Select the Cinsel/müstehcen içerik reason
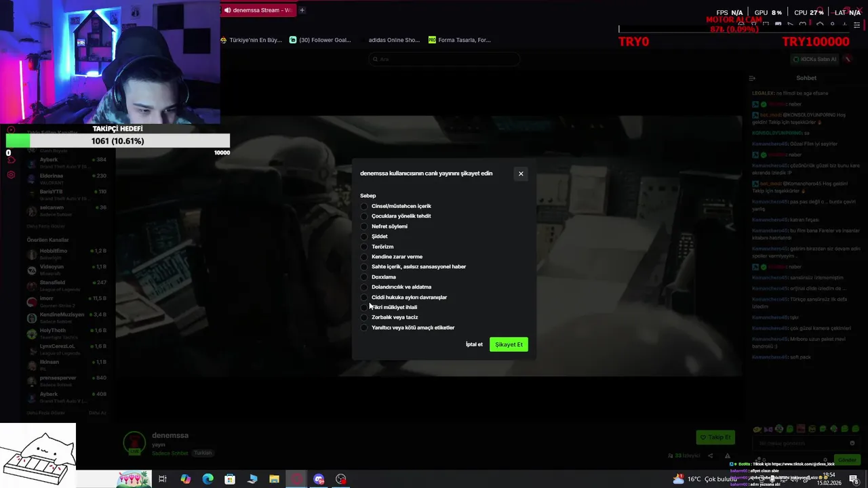The image size is (868, 488). [x=364, y=206]
